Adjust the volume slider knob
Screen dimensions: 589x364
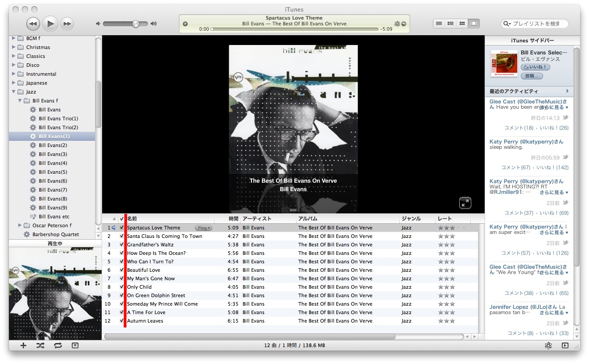pos(136,24)
